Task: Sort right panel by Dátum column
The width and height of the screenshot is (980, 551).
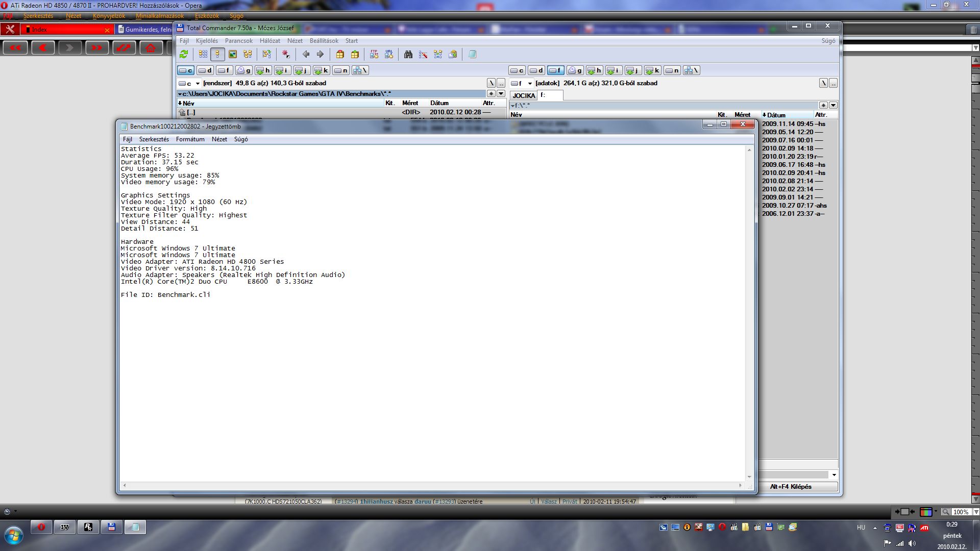Action: point(787,115)
